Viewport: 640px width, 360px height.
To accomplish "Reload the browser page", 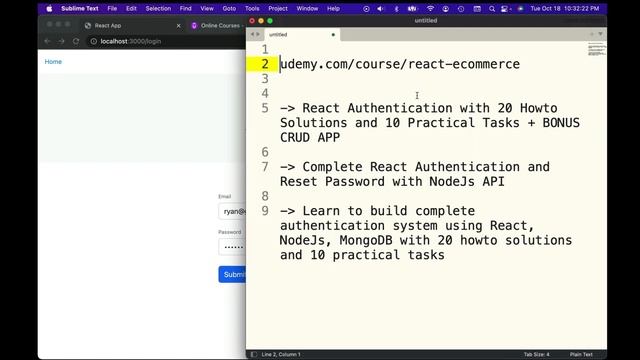I will [76, 41].
